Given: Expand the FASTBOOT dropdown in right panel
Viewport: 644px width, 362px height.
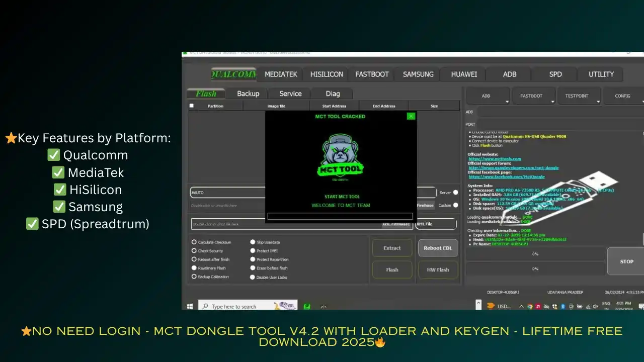Looking at the screenshot, I should tap(533, 96).
